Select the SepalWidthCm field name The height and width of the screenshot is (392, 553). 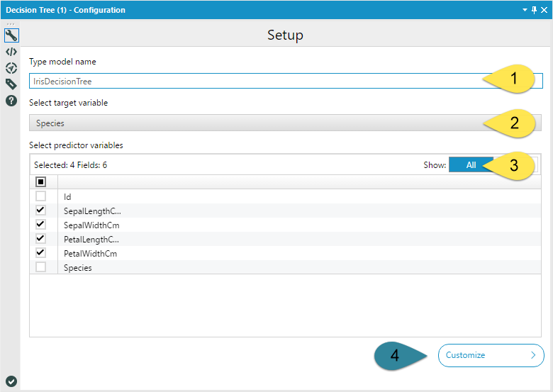pyautogui.click(x=91, y=225)
